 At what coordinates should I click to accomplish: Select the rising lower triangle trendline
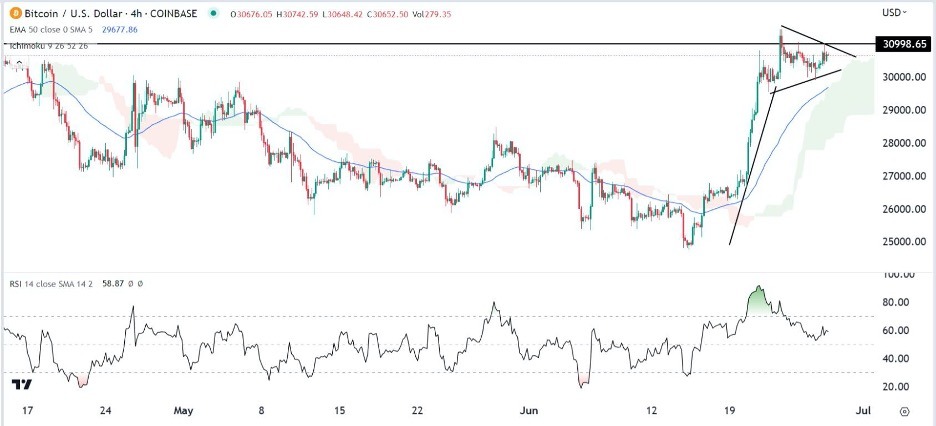pos(807,81)
